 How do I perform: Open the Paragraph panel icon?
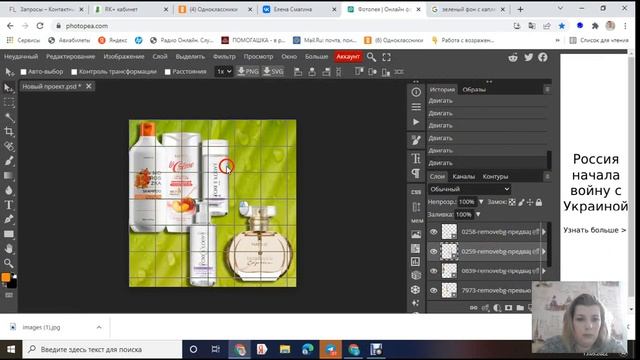[x=416, y=173]
